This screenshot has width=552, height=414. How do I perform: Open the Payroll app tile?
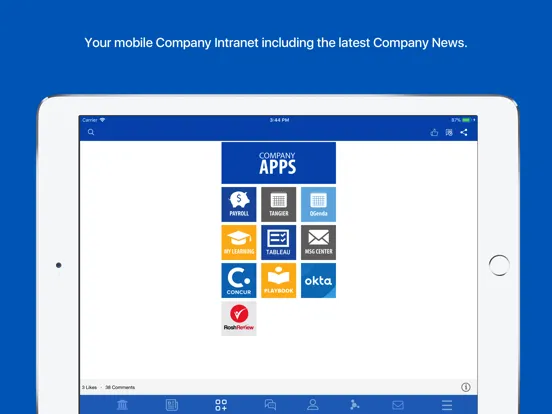[239, 204]
